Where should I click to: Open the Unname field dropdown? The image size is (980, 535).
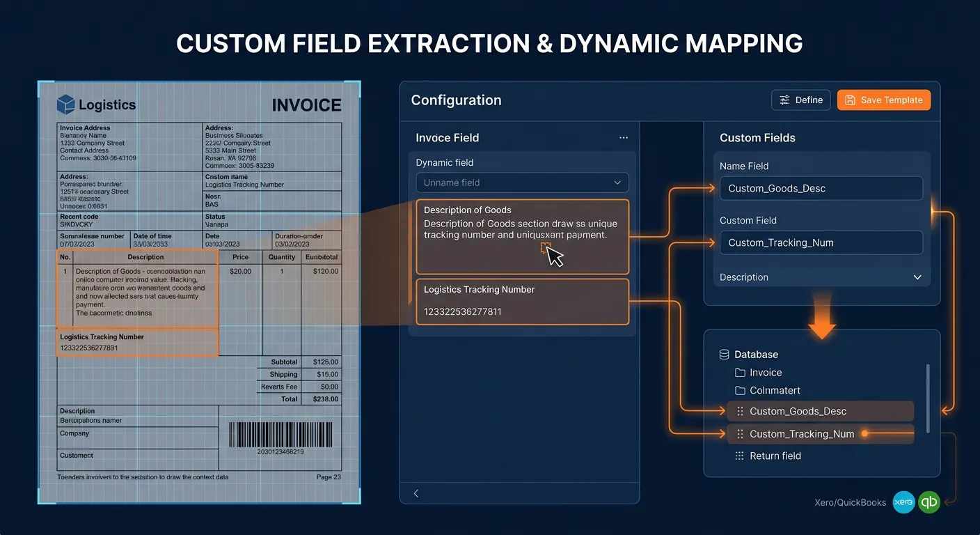point(522,183)
